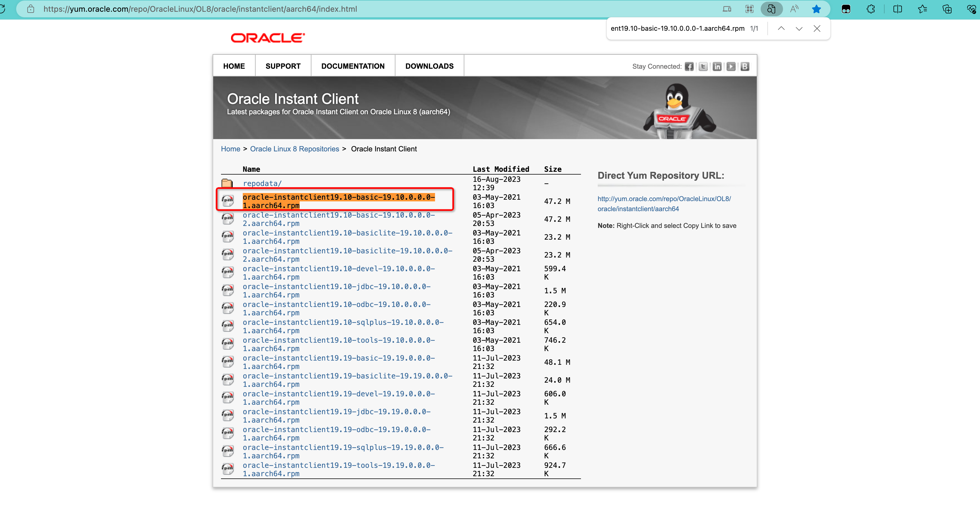Click the Facebook icon in Stay Connected

tap(689, 67)
